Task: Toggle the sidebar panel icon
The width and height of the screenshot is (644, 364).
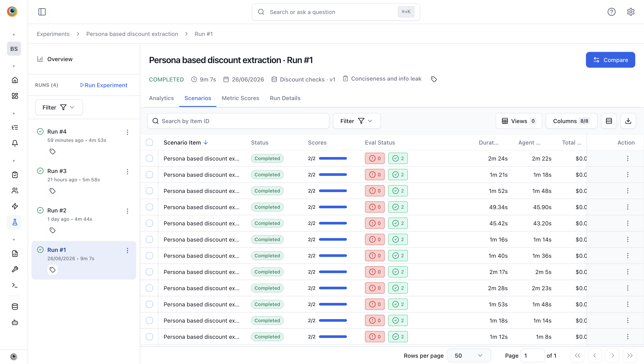Action: pyautogui.click(x=42, y=12)
